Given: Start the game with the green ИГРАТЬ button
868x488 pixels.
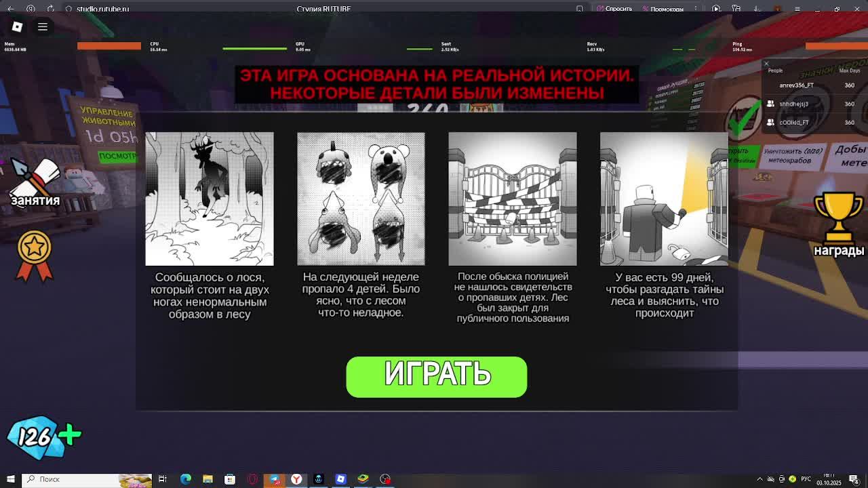Looking at the screenshot, I should 437,377.
